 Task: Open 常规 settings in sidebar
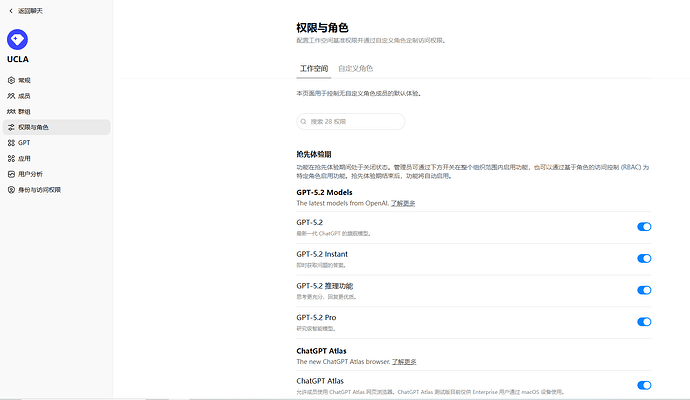pos(56,80)
